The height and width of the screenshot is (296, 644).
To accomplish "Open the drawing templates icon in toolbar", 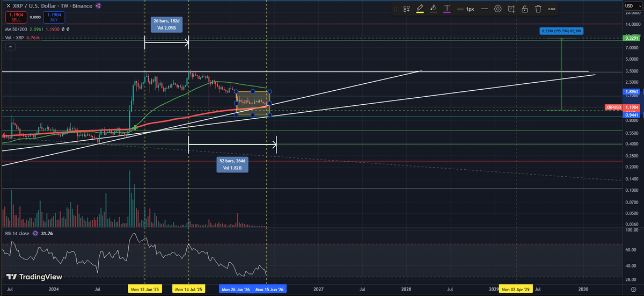I will pyautogui.click(x=407, y=9).
